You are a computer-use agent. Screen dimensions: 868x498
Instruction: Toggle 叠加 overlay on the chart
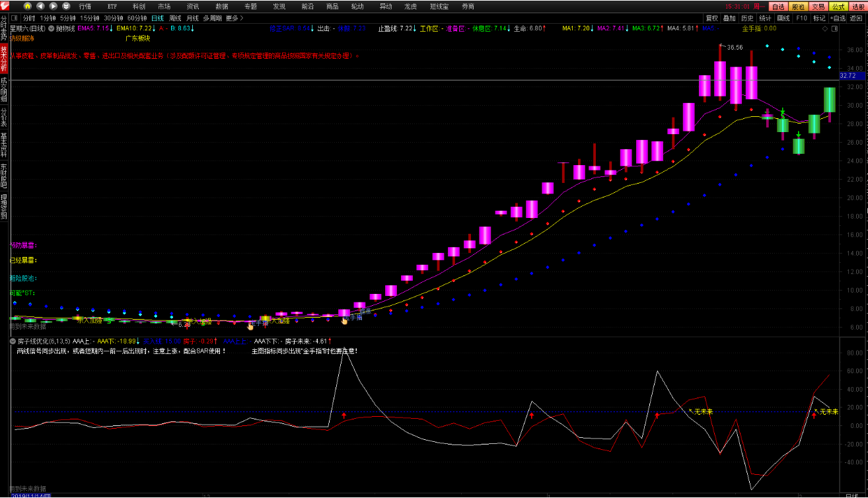point(729,18)
